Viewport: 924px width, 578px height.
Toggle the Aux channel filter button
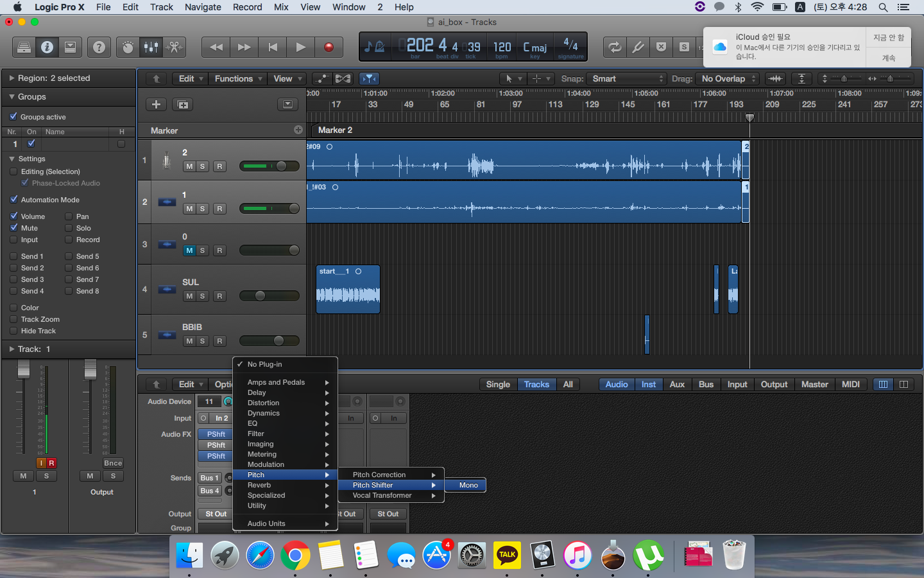[677, 384]
